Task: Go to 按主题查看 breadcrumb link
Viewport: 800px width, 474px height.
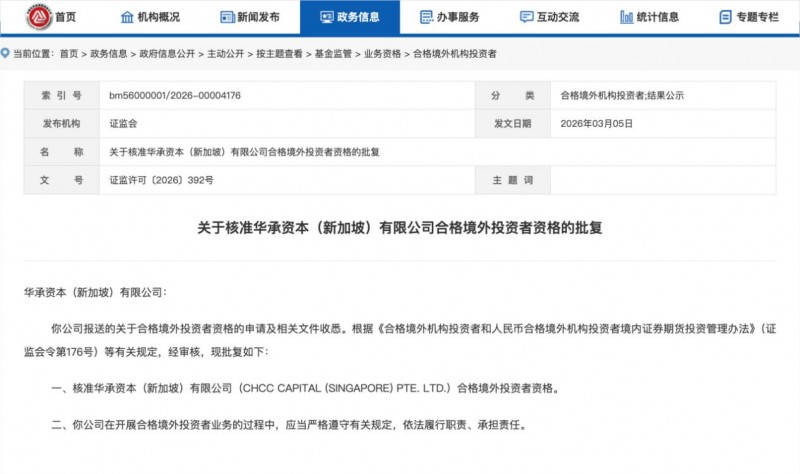Action: click(x=279, y=54)
